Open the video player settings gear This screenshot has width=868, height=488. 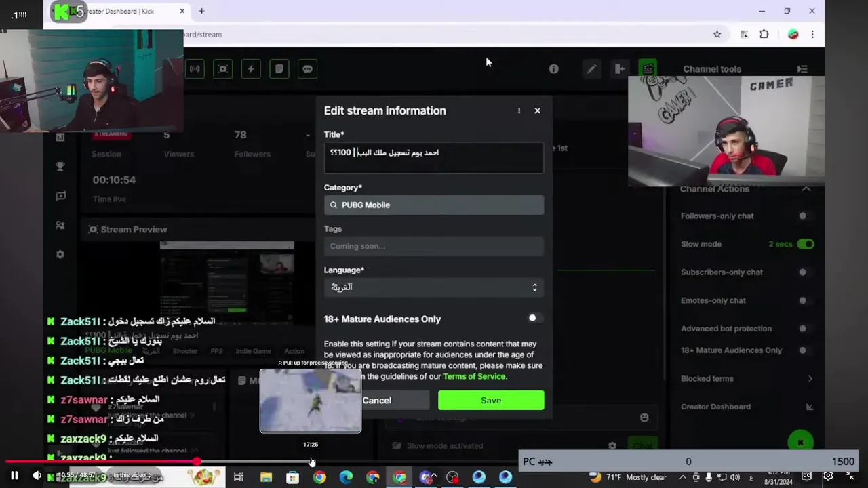[828, 476]
